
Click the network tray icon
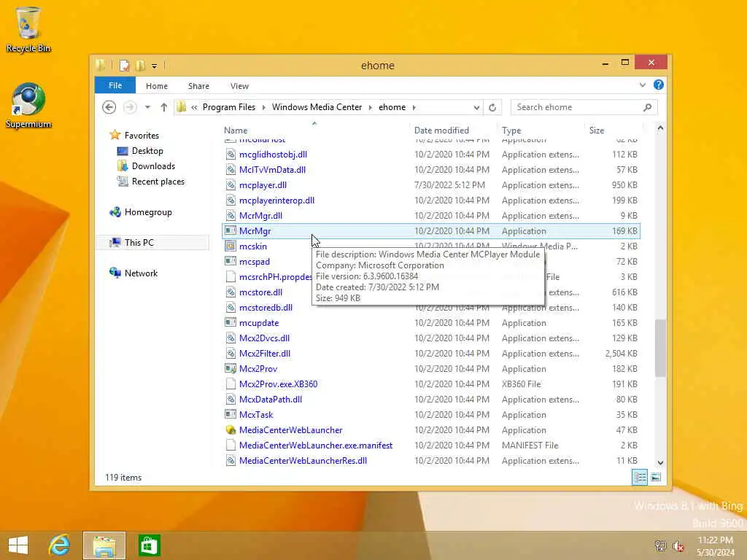click(660, 545)
